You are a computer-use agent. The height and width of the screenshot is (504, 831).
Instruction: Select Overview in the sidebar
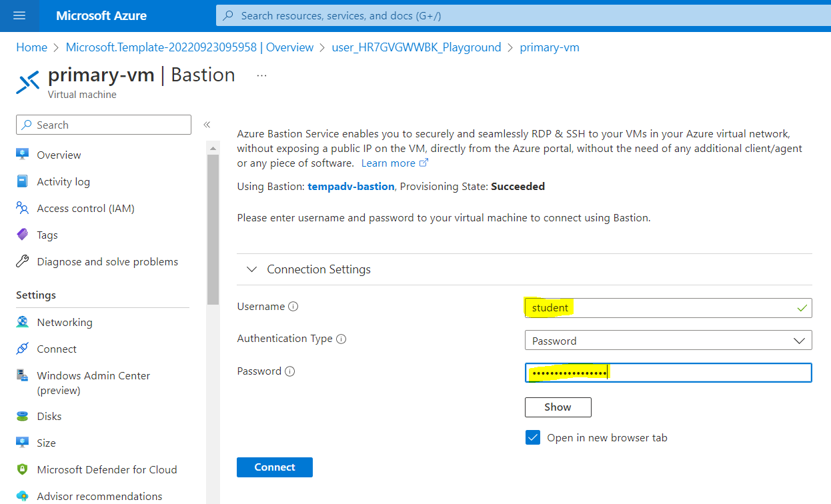[59, 155]
